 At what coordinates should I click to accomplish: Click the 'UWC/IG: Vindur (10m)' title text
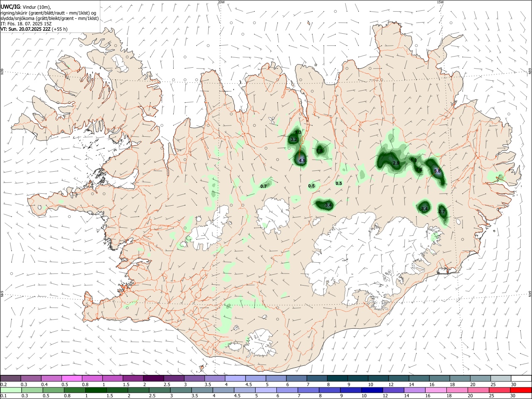coord(26,7)
